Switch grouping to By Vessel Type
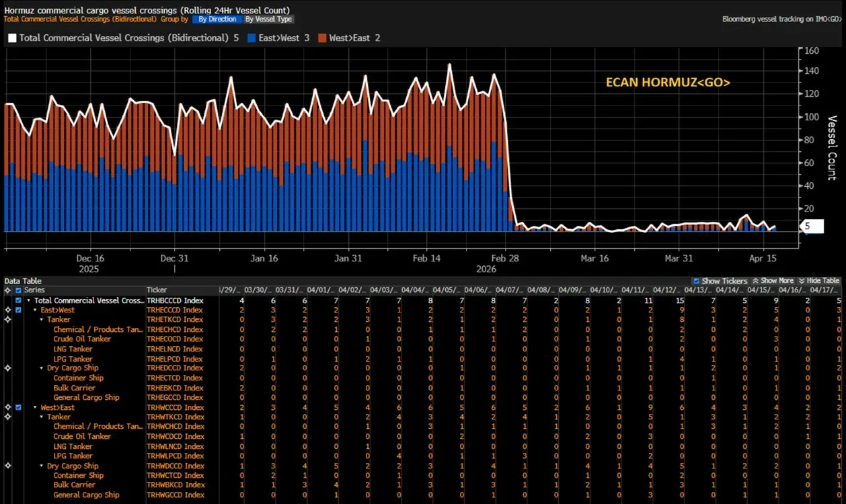The image size is (846, 504). (268, 19)
